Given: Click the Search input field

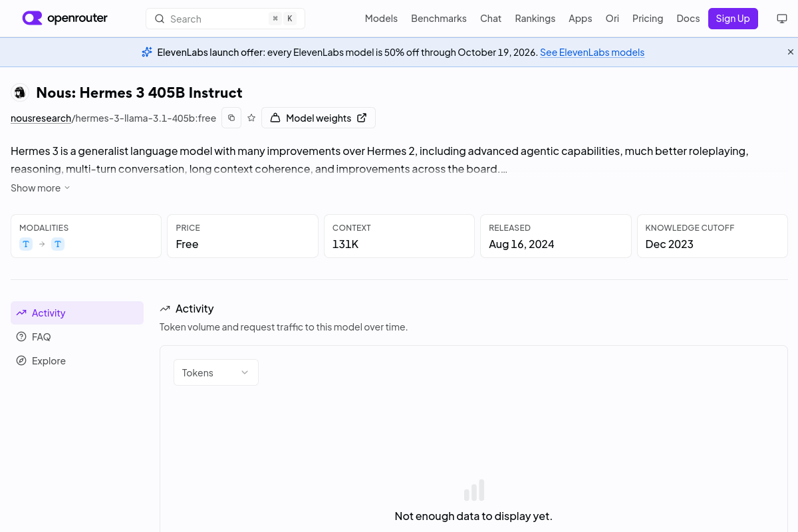Looking at the screenshot, I should point(225,19).
